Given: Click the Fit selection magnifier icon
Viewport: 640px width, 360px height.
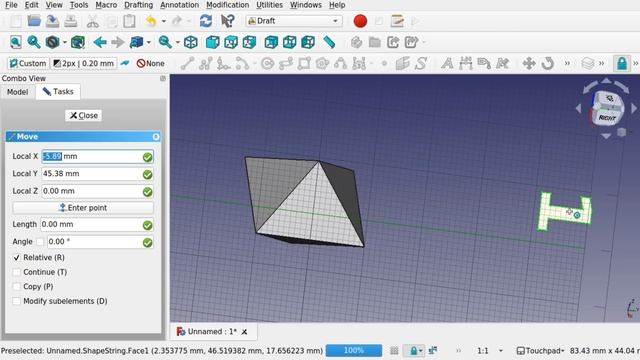Looking at the screenshot, I should [x=33, y=42].
